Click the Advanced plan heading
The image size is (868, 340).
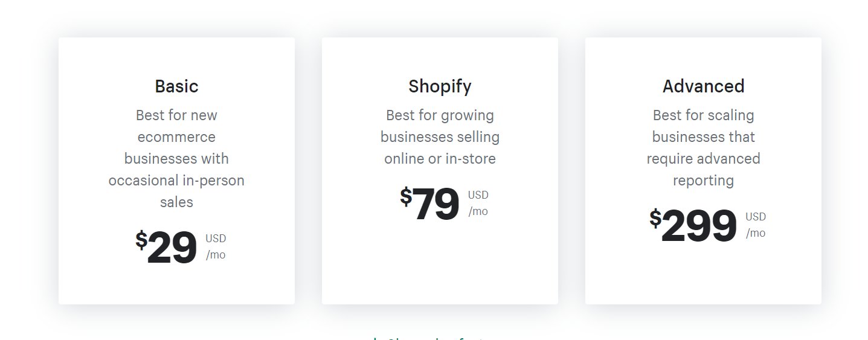(703, 86)
